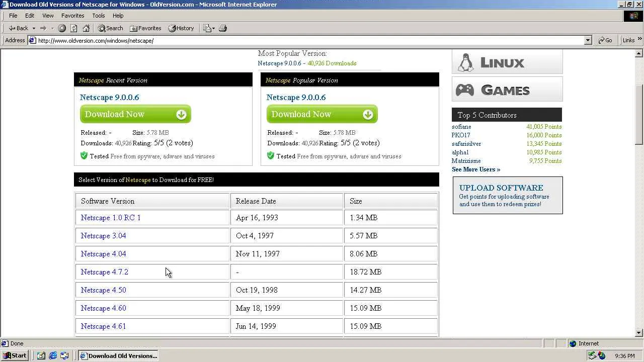Open the Netscape 4.60 version link
The height and width of the screenshot is (362, 644).
pyautogui.click(x=103, y=308)
